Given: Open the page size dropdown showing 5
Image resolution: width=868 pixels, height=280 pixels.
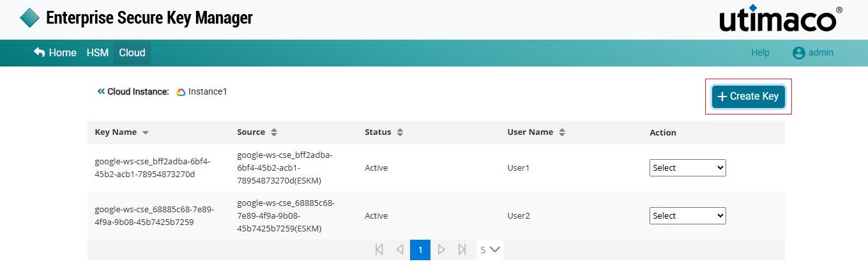Looking at the screenshot, I should [x=490, y=250].
